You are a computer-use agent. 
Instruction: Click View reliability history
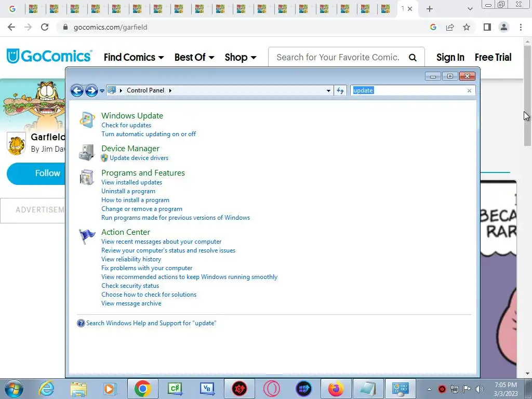coord(131,259)
